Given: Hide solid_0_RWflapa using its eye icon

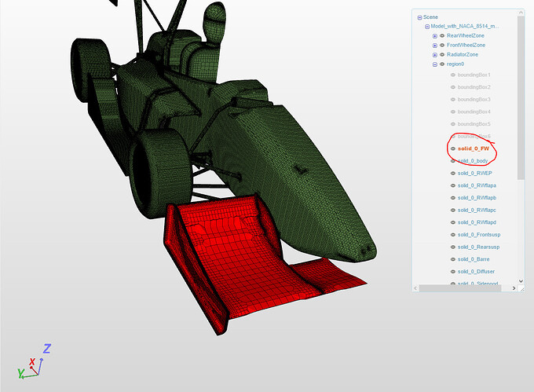Looking at the screenshot, I should [453, 185].
